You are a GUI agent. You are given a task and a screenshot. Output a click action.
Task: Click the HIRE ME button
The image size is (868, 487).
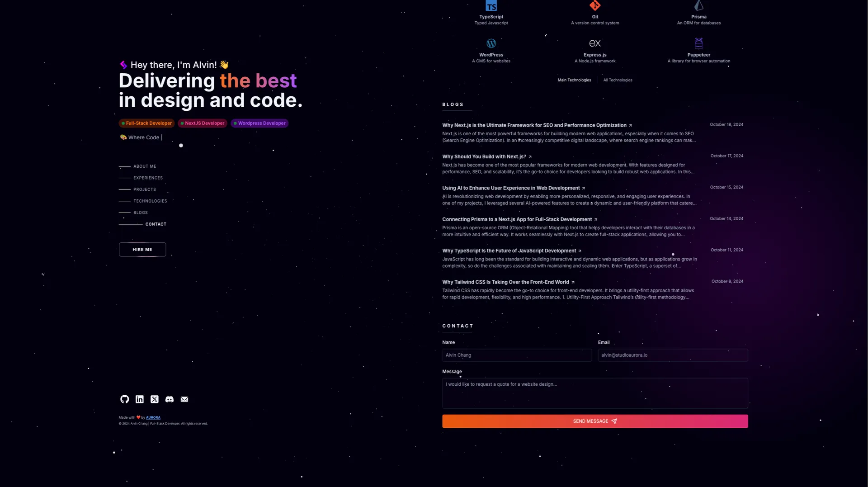click(x=142, y=249)
